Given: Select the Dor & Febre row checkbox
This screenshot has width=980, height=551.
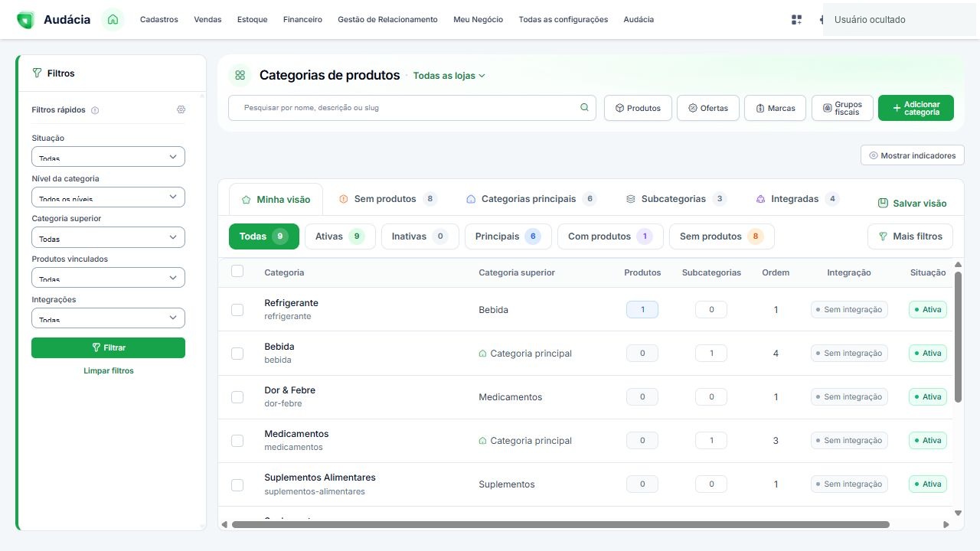Looking at the screenshot, I should 237,397.
